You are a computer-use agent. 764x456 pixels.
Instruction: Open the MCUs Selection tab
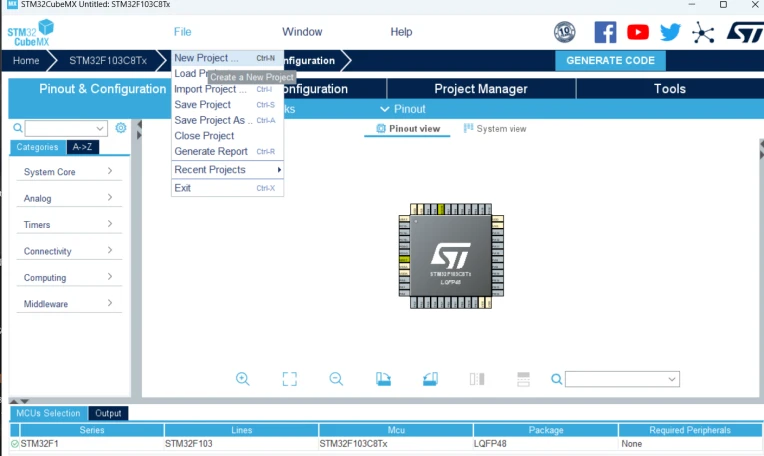[x=48, y=413]
